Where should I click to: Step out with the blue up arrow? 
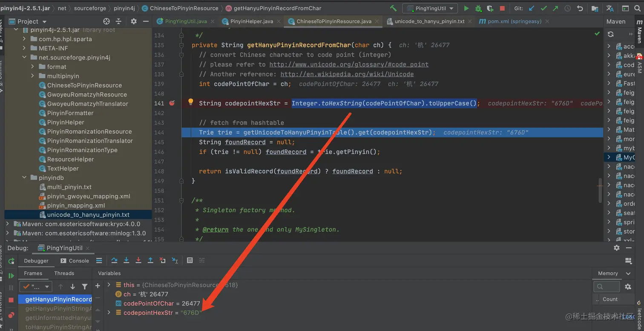coord(150,260)
